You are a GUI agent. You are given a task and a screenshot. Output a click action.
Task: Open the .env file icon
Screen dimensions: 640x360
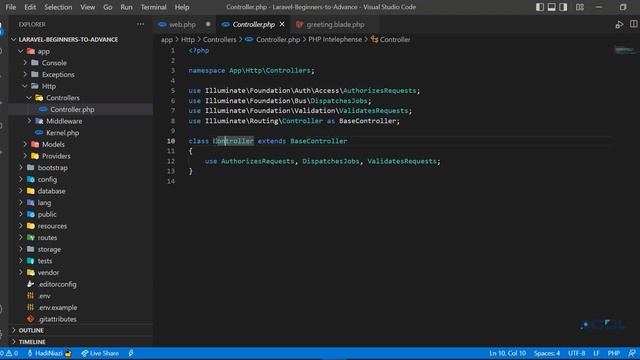coord(31,296)
